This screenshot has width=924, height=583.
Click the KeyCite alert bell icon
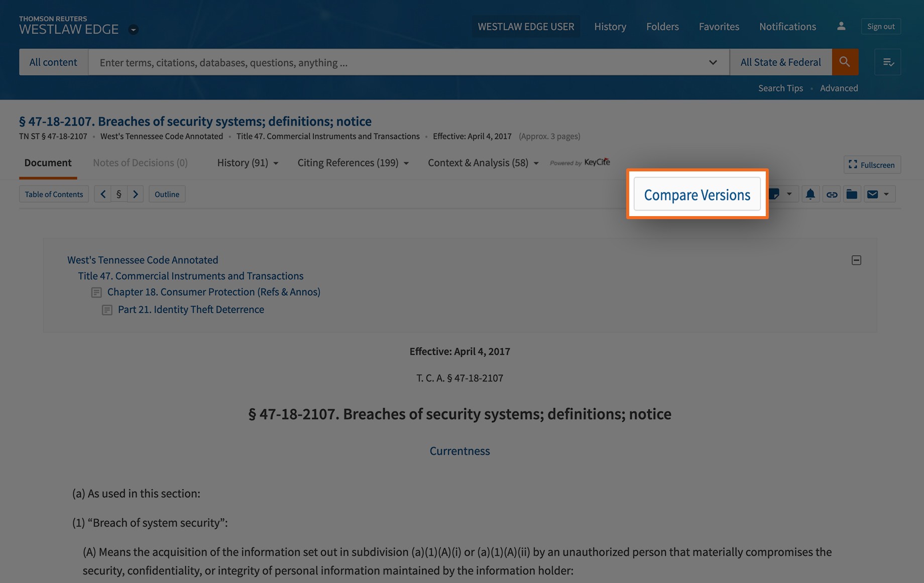(810, 195)
